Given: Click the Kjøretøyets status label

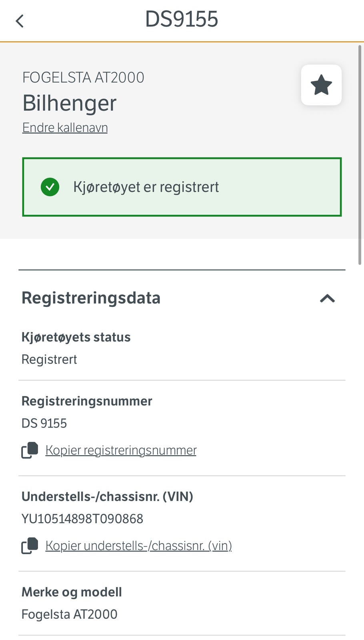Looking at the screenshot, I should pyautogui.click(x=76, y=337).
